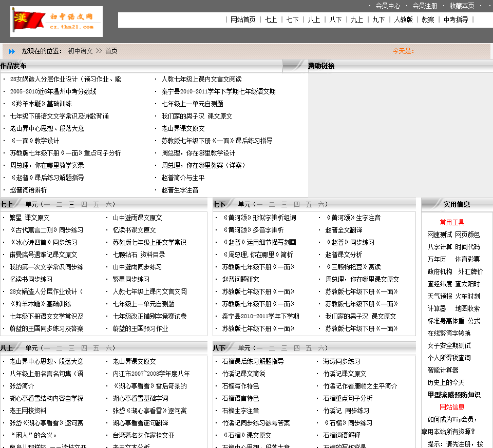Open 《一面》教学设计 article
Screen dimensions: 493x448
tap(34, 141)
